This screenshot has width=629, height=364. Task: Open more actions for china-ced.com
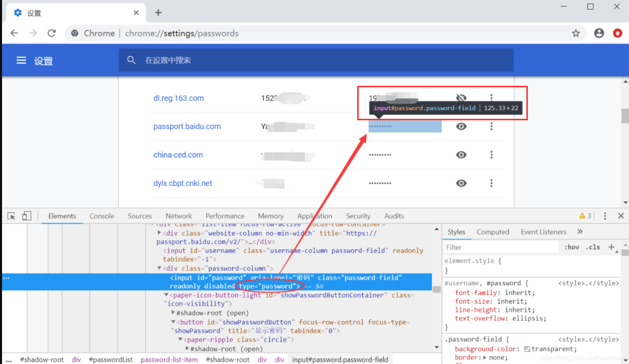pyautogui.click(x=491, y=155)
